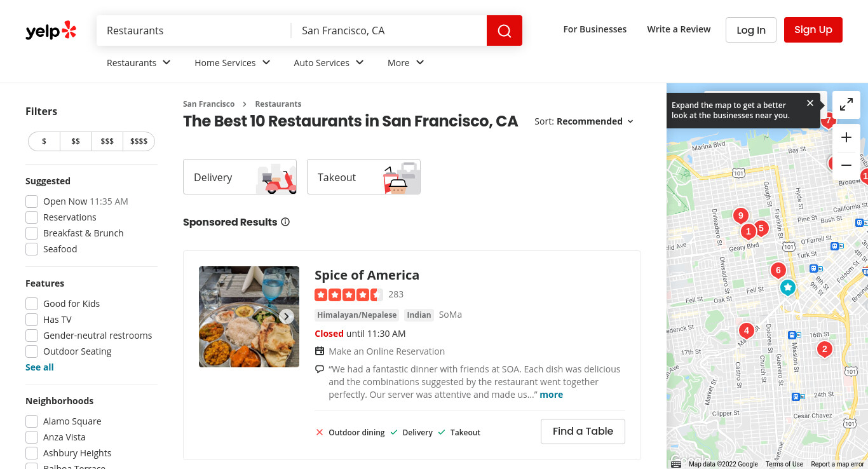Viewport: 868px width, 469px height.
Task: Select the Delivery option card
Action: [240, 177]
